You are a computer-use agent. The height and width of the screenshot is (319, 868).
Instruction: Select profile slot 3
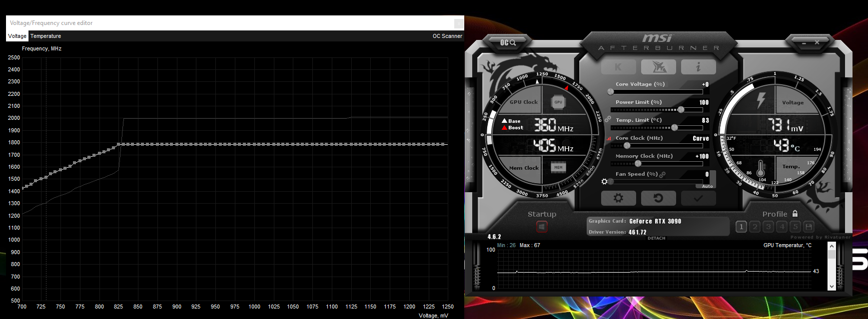pyautogui.click(x=768, y=227)
